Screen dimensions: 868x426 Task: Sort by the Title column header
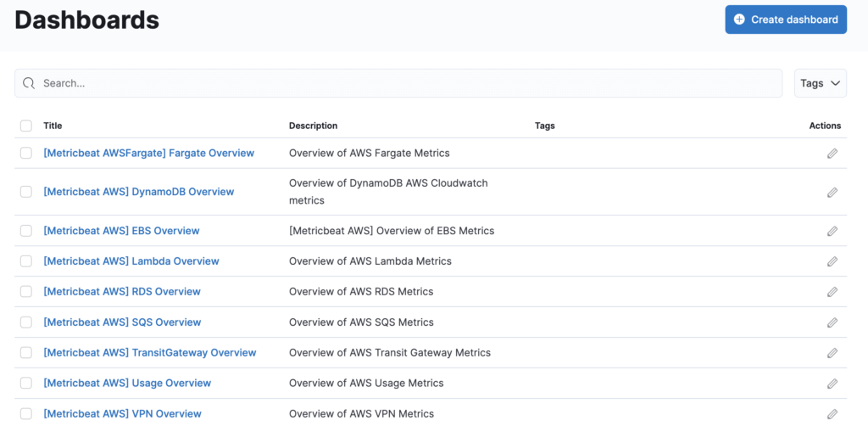pyautogui.click(x=53, y=126)
